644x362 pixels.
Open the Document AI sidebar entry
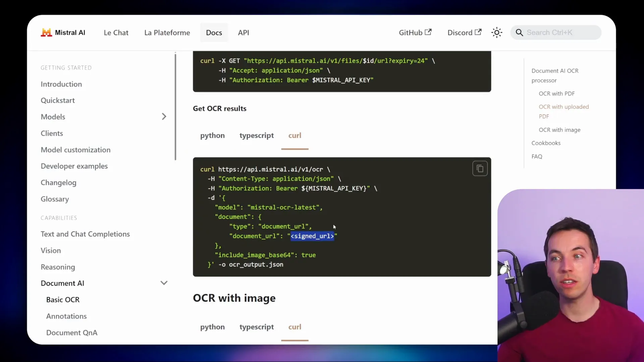click(62, 283)
